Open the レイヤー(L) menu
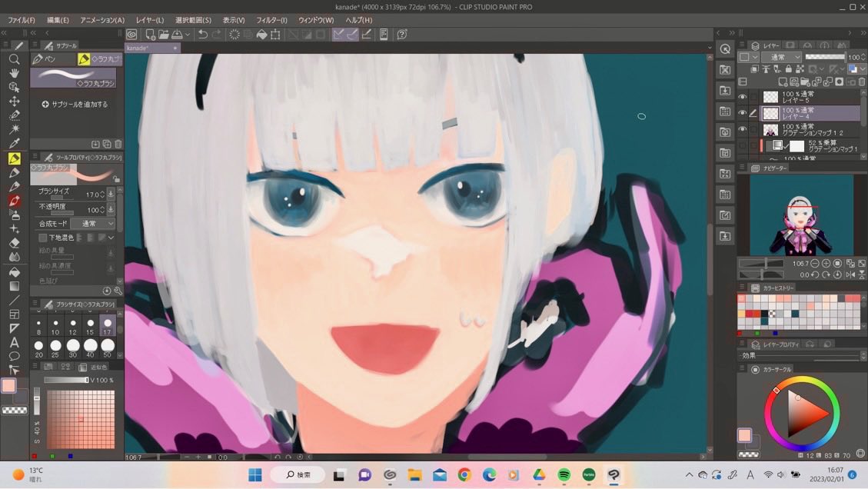 (x=149, y=20)
